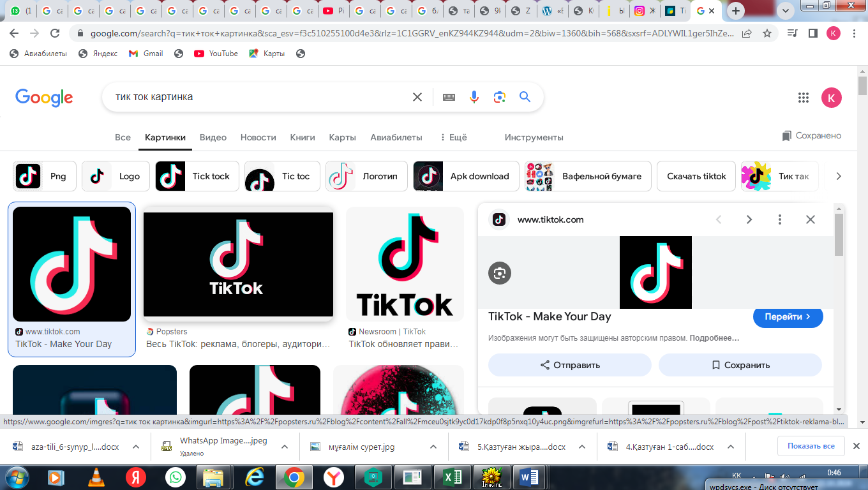
Task: Expand options for aza-tili_6-synyp docx download
Action: click(x=136, y=447)
